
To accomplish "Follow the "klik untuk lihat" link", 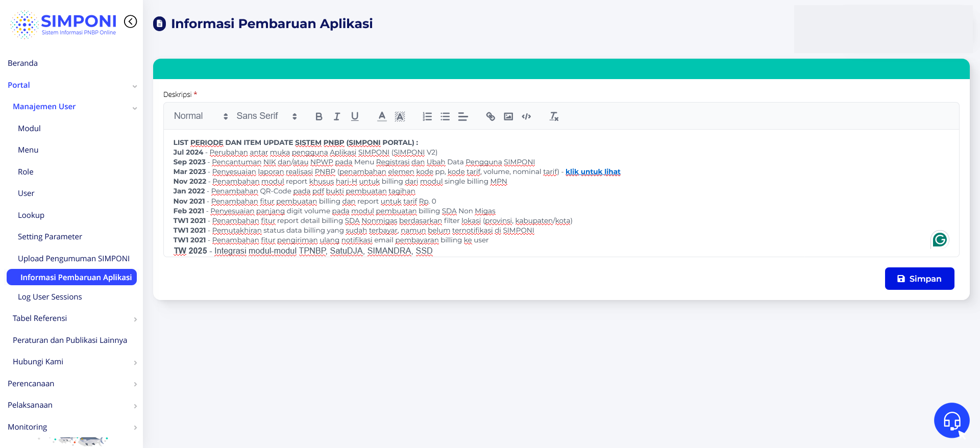I will [593, 172].
